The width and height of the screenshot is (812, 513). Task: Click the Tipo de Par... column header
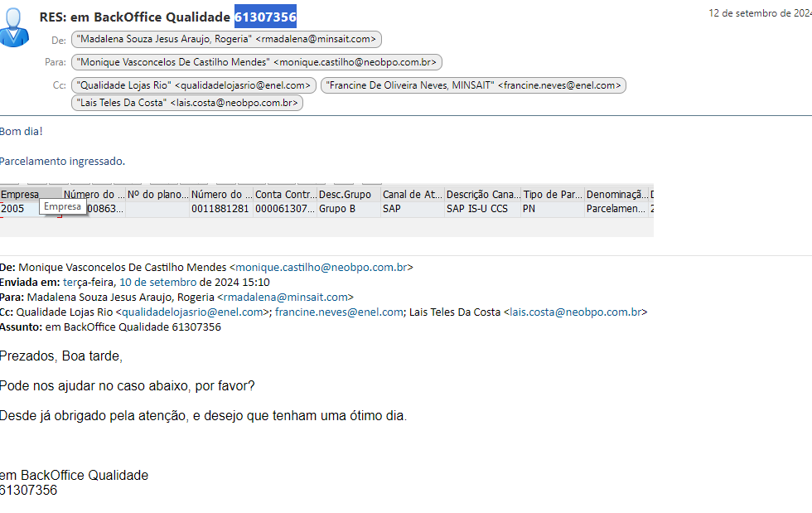553,194
